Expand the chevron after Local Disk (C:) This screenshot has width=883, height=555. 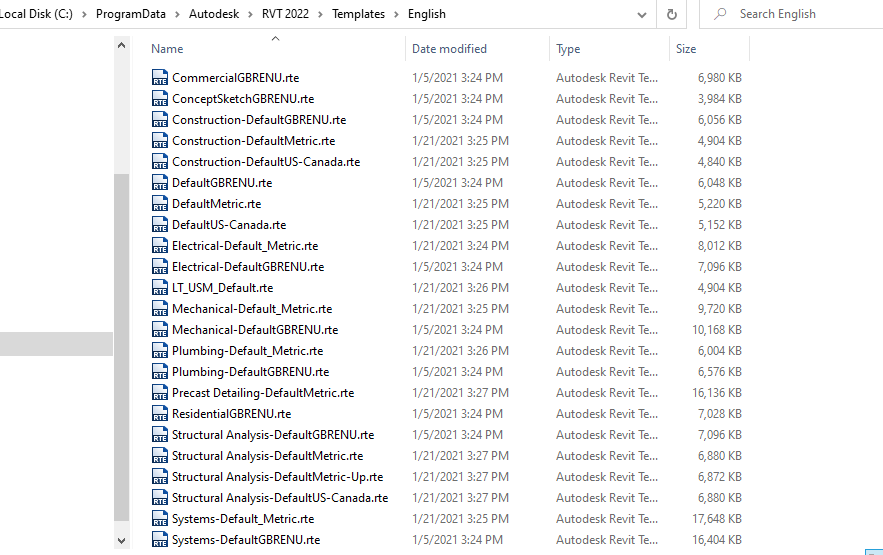click(x=84, y=15)
